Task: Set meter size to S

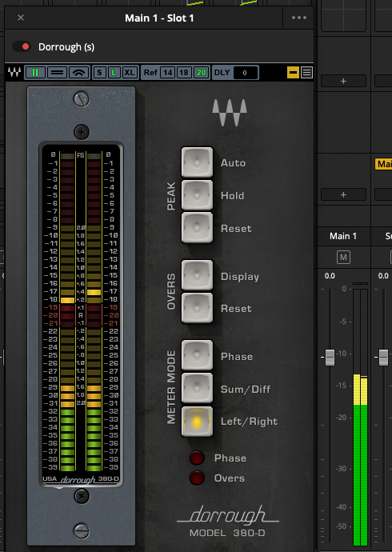Action: tap(99, 73)
